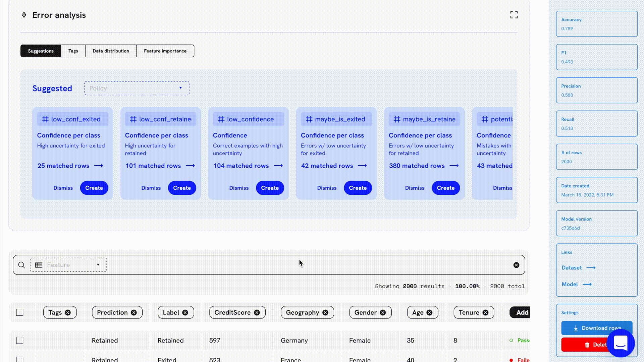Open the Tags tab
644x362 pixels.
73,51
